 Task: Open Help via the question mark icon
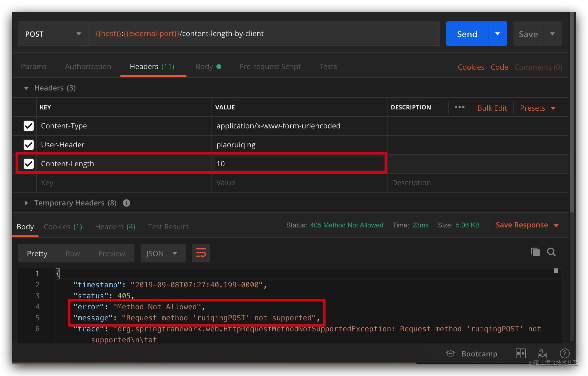point(564,353)
